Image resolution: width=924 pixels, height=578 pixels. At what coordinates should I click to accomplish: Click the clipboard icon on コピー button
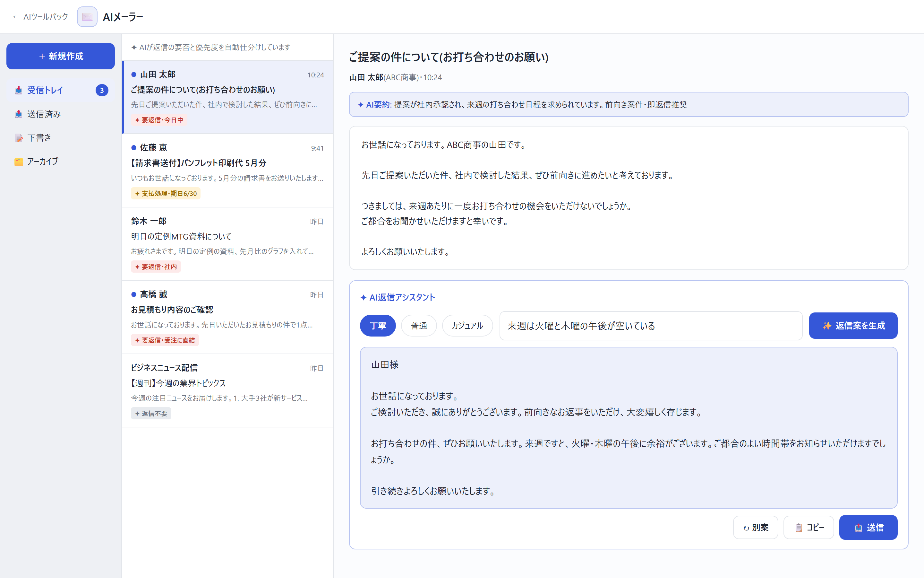[798, 528]
